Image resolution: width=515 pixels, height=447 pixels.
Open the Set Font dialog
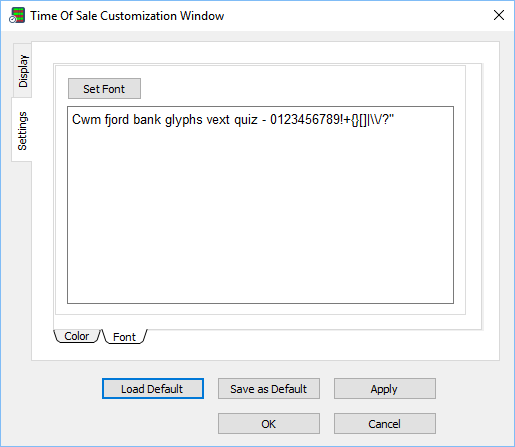(x=104, y=89)
